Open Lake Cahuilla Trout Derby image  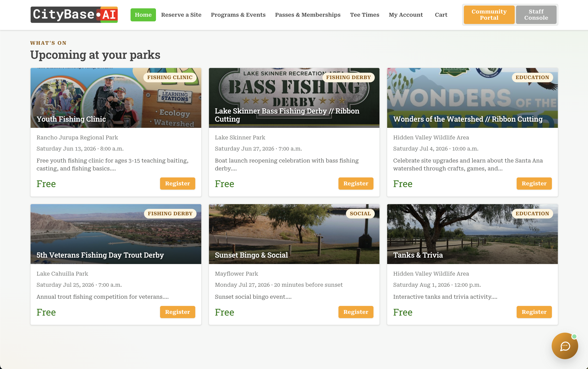click(116, 234)
